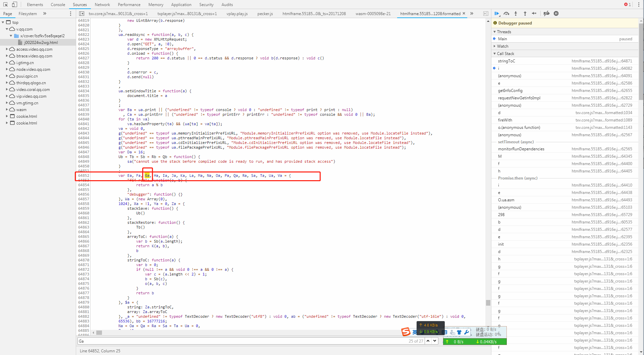Go to previous search match
The height and width of the screenshot is (355, 644).
point(428,341)
